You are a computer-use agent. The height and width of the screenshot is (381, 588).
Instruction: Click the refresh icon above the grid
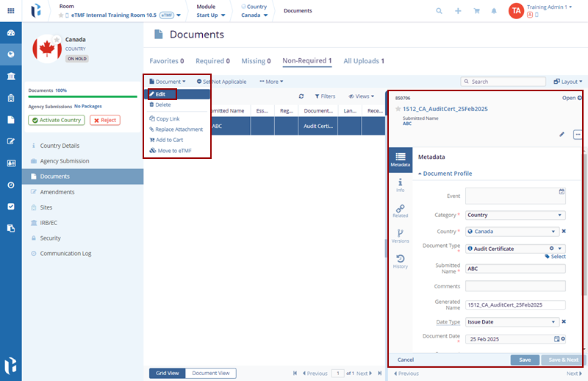click(301, 96)
